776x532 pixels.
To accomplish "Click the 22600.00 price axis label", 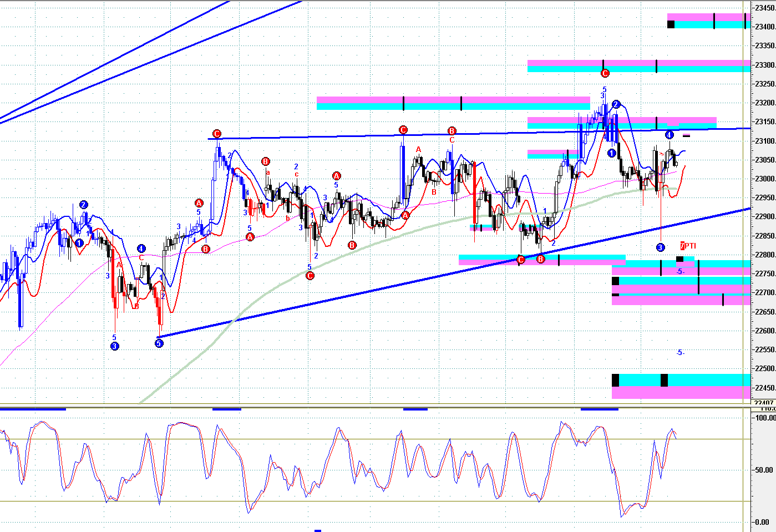I will coord(765,331).
